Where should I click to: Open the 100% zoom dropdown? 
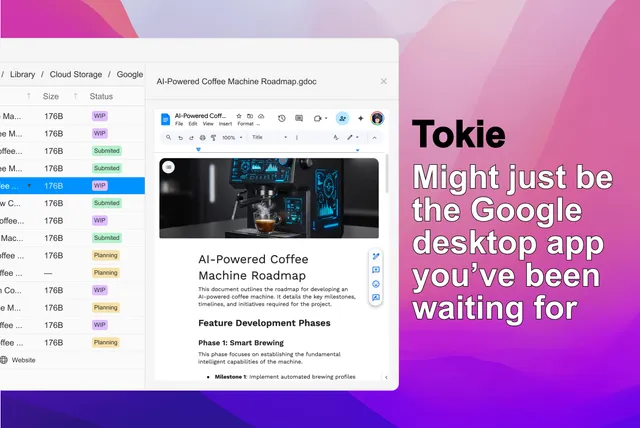tap(231, 137)
